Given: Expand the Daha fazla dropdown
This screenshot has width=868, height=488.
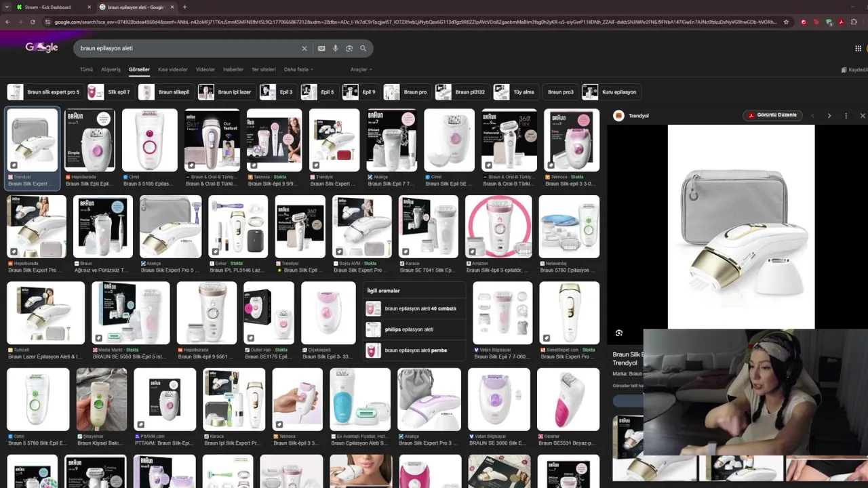Looking at the screenshot, I should [298, 69].
